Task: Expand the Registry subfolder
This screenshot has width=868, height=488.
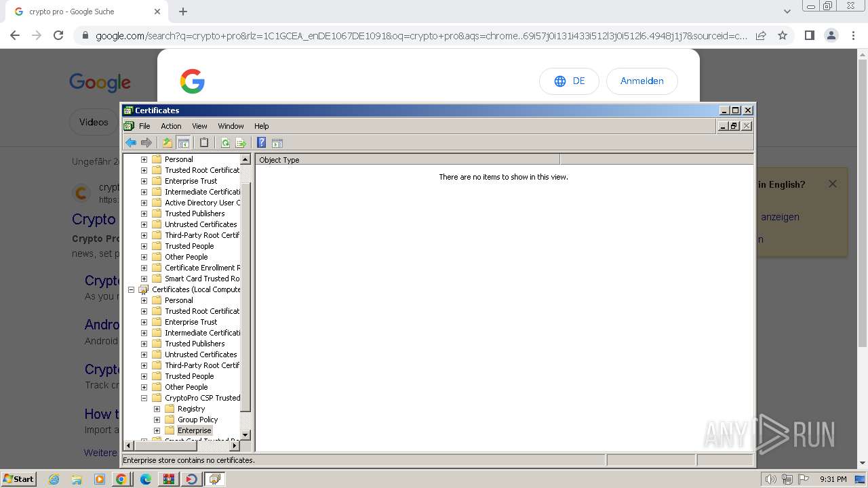Action: pyautogui.click(x=157, y=409)
